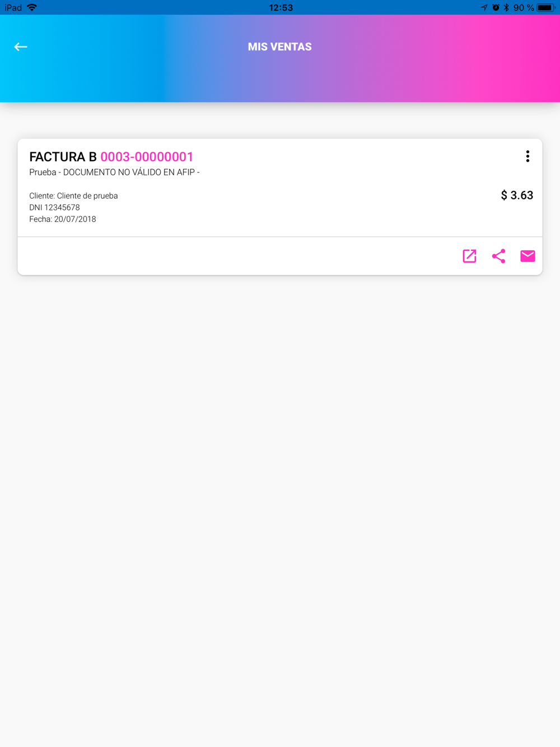
Task: Tap the Cliente de prueba line
Action: pyautogui.click(x=73, y=196)
